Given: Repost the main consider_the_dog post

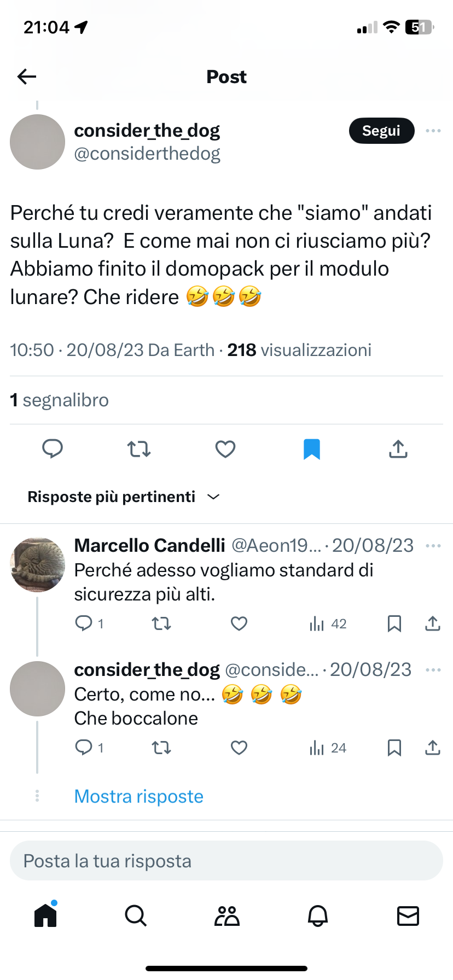Looking at the screenshot, I should click(x=139, y=449).
